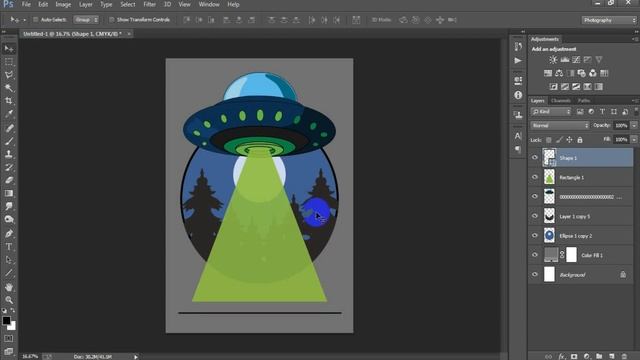This screenshot has height=360, width=640.
Task: Click the Color Fill 1 mask thumbnail
Action: pos(571,255)
